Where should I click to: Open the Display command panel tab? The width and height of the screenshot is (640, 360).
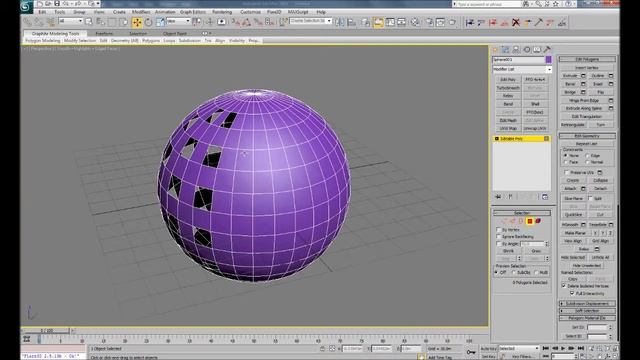click(537, 49)
